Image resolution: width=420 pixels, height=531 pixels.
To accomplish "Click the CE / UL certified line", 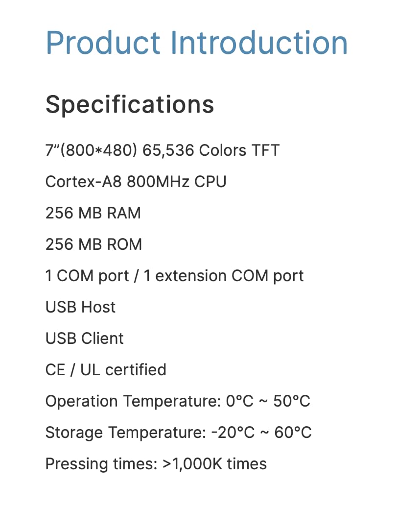I will [106, 370].
